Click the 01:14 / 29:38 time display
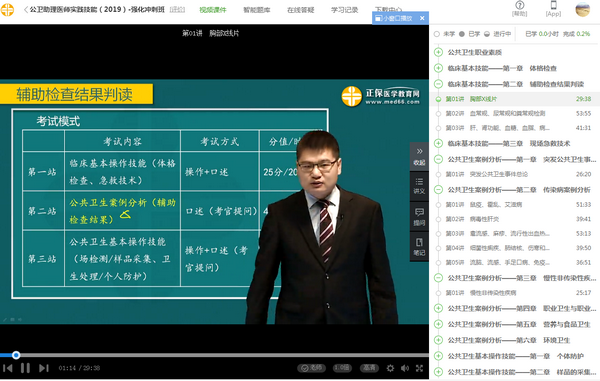The height and width of the screenshot is (381, 600). pyautogui.click(x=79, y=368)
